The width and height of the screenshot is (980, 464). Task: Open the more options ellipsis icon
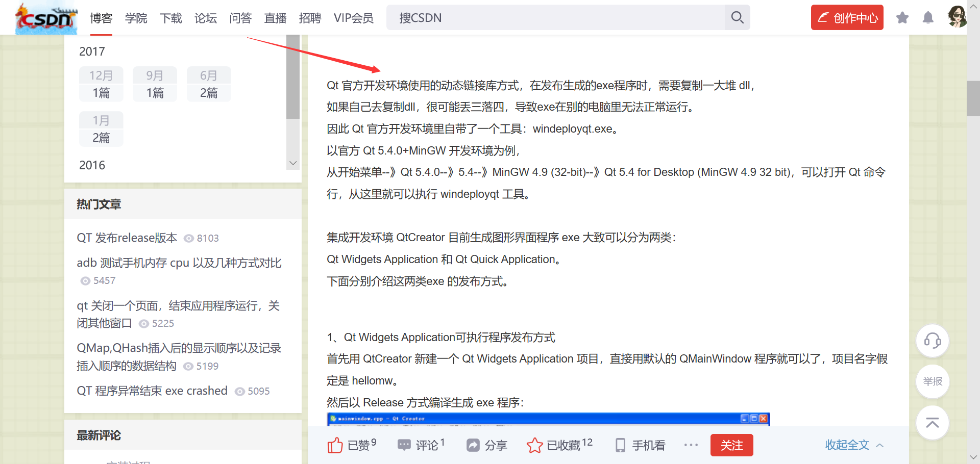tap(691, 445)
